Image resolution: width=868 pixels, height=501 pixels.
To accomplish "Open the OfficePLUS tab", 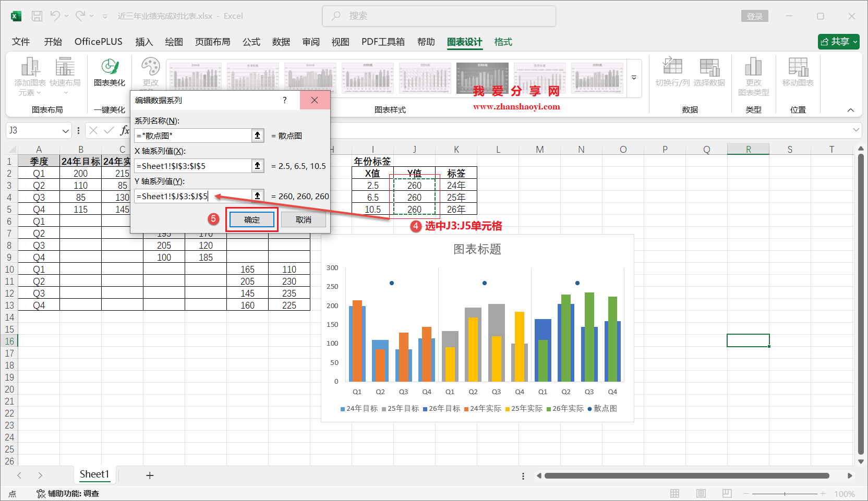I will [x=99, y=42].
